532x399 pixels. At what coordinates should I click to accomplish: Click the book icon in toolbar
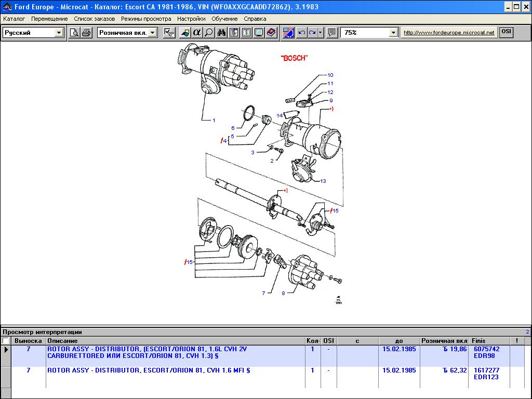tap(271, 33)
